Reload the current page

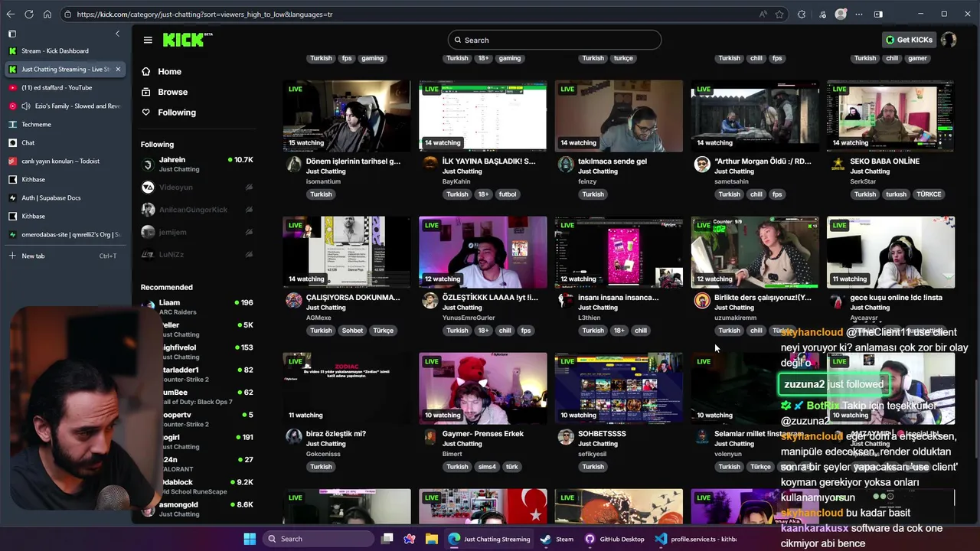click(29, 14)
